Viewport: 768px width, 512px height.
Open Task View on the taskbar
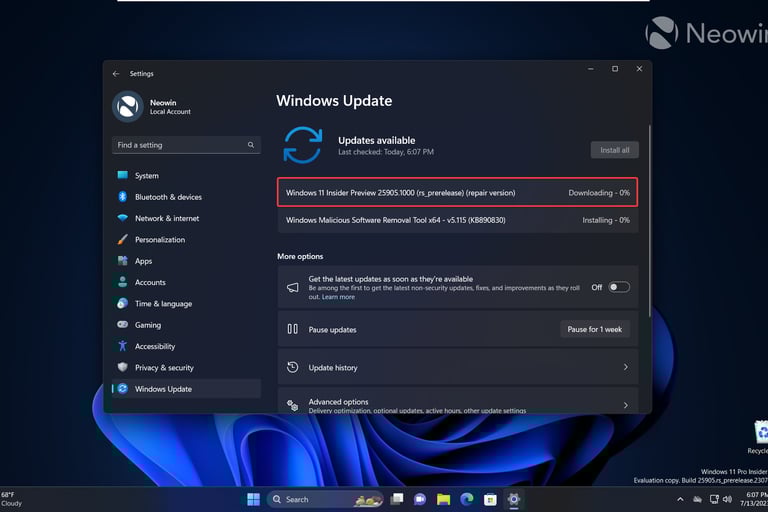pos(397,499)
